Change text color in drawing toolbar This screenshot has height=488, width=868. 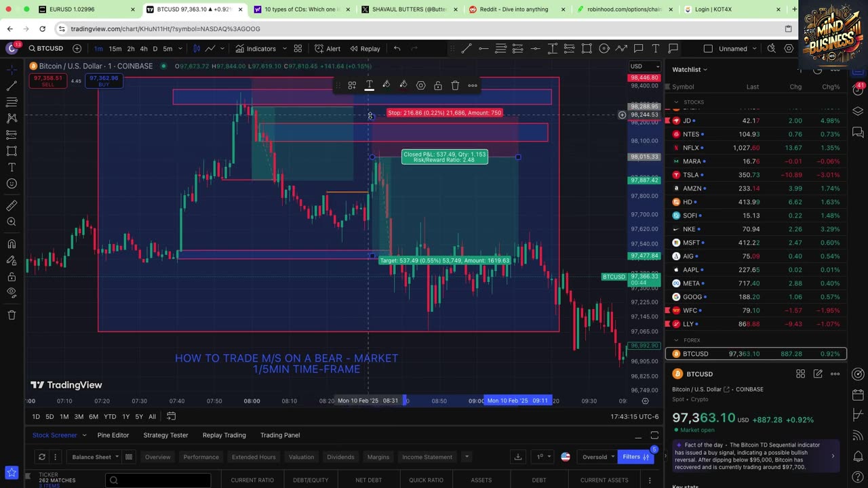370,85
